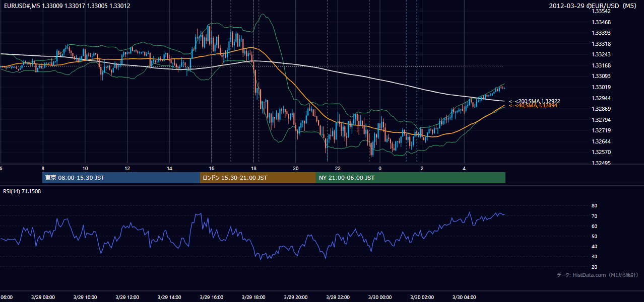Click hour tick 20 under the price chart
The width and height of the screenshot is (644, 302).
[296, 168]
